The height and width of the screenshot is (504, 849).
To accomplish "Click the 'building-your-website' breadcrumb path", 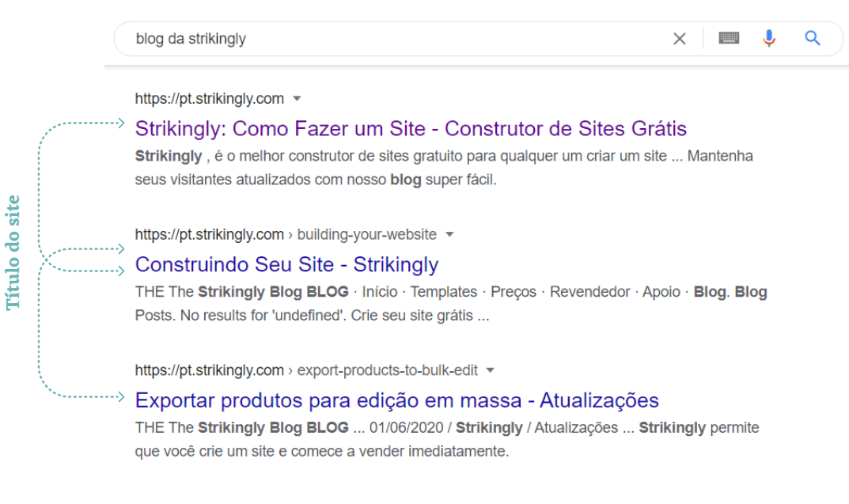I will (x=366, y=235).
